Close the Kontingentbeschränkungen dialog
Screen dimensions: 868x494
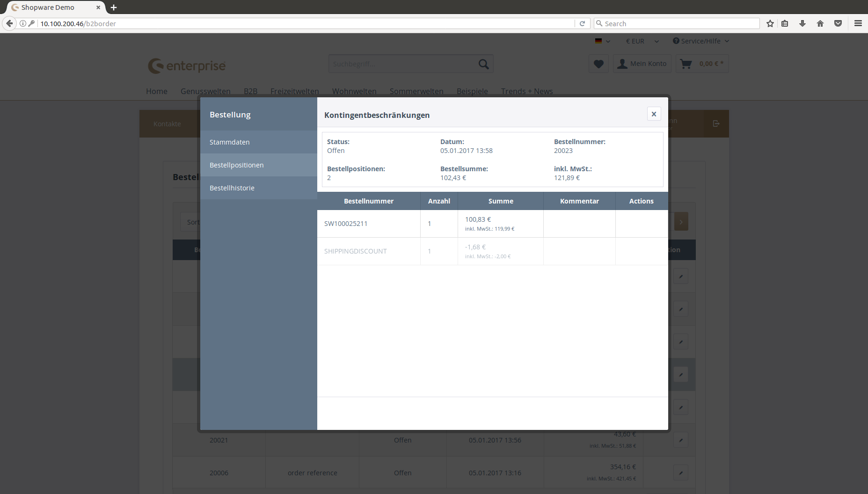tap(654, 114)
